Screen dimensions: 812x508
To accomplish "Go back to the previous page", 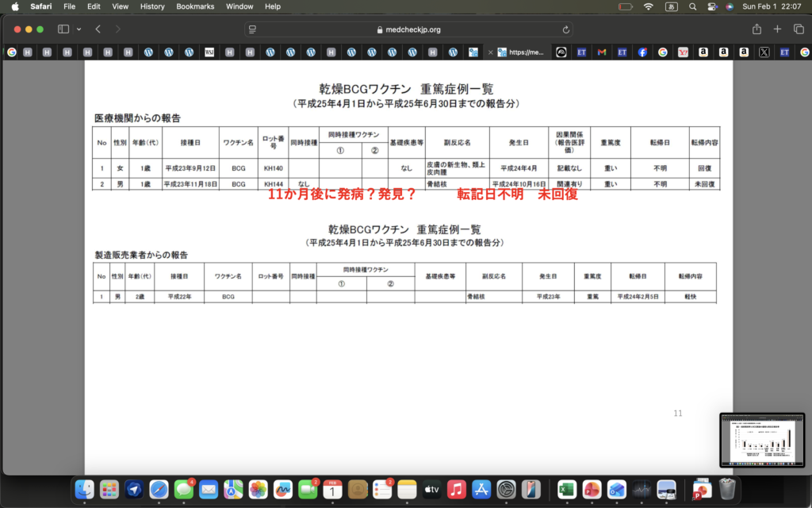I will point(98,29).
